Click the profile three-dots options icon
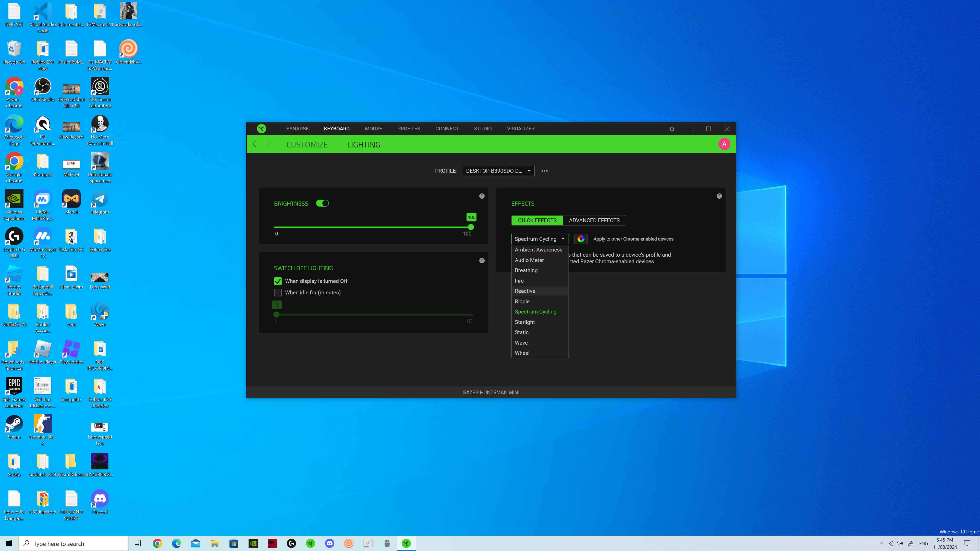 pos(544,171)
